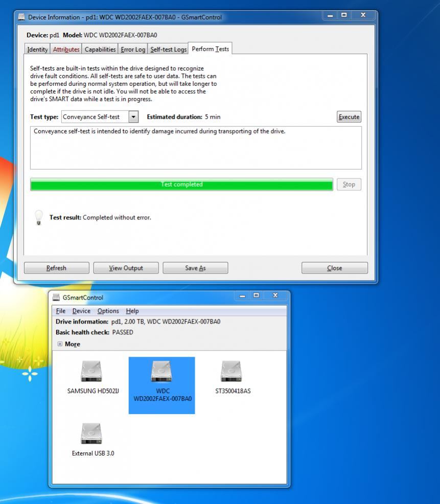Select the SAMSUNG HD502IJ drive icon

pyautogui.click(x=91, y=371)
